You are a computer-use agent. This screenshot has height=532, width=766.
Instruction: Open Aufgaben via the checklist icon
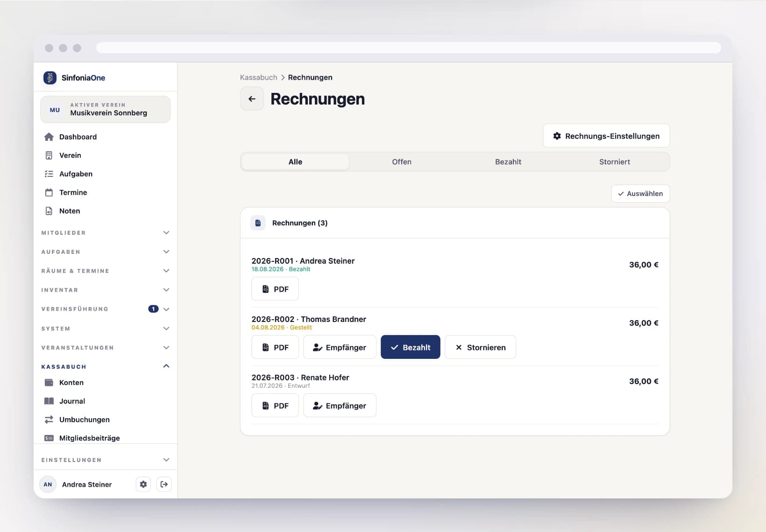49,174
